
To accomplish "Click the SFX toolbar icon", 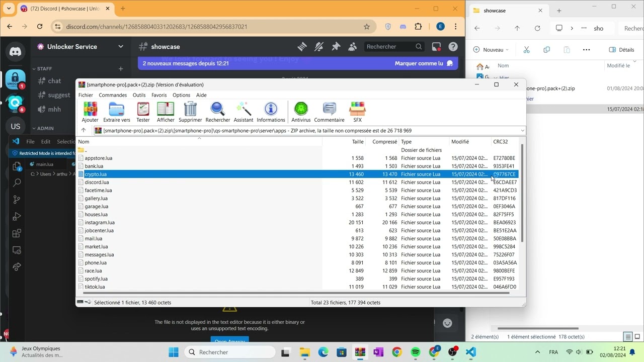I will [357, 112].
